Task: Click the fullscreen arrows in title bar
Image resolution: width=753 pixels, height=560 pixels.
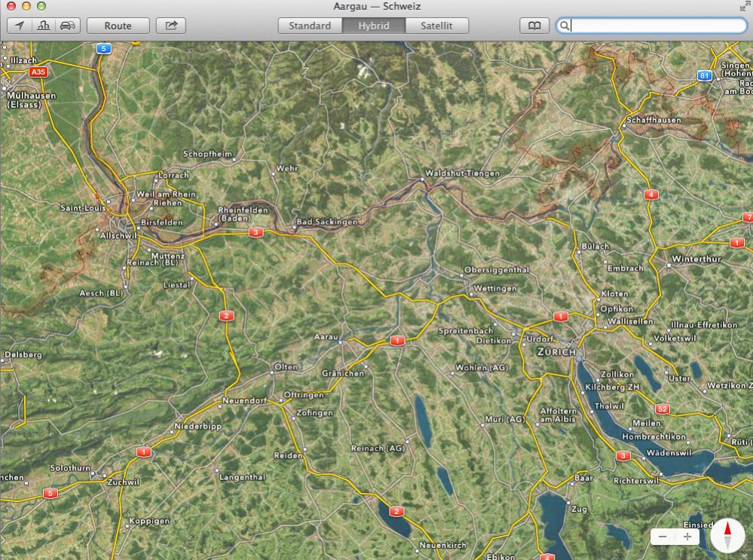Action: click(744, 6)
